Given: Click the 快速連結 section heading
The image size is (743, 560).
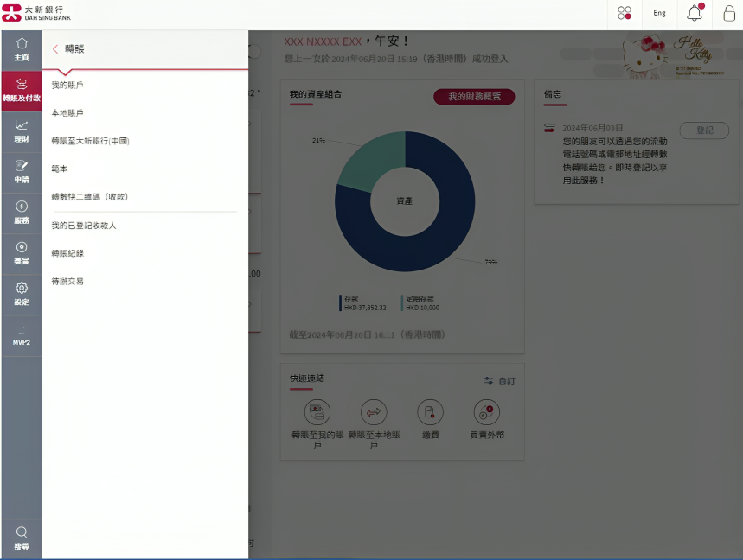Looking at the screenshot, I should click(x=307, y=379).
